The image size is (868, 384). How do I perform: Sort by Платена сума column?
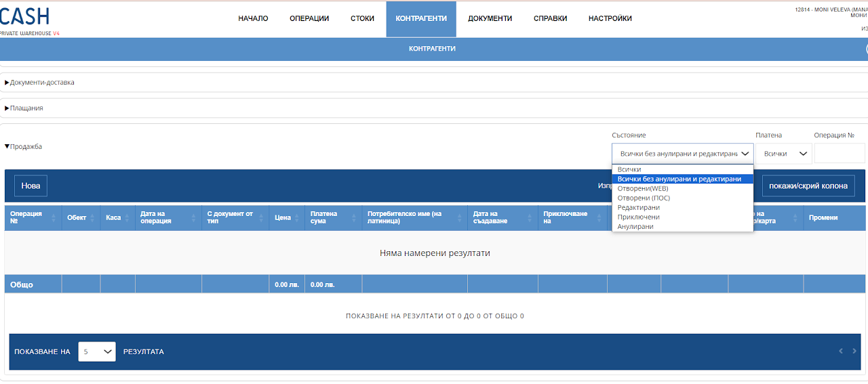pyautogui.click(x=333, y=217)
